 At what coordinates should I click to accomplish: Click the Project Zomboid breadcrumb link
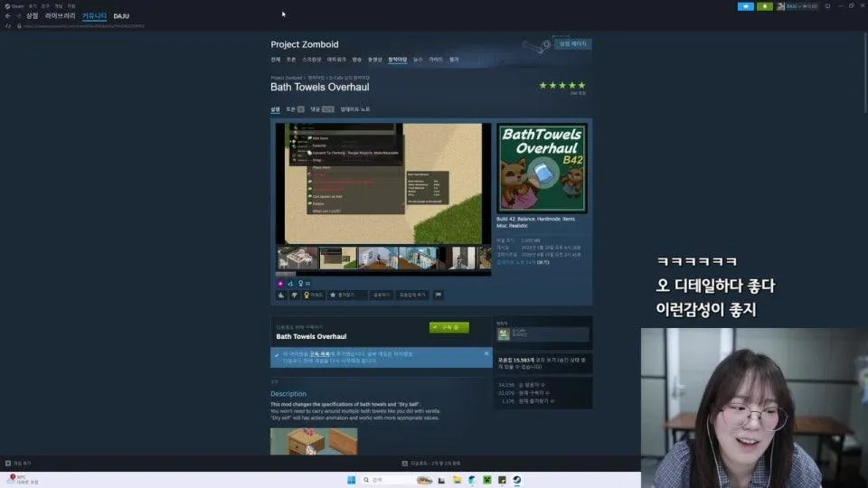(287, 78)
